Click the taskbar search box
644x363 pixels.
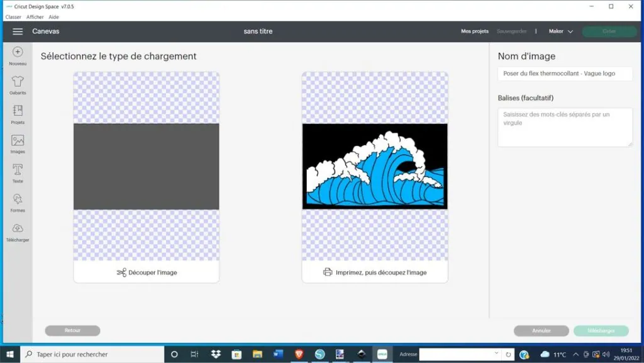(x=92, y=354)
